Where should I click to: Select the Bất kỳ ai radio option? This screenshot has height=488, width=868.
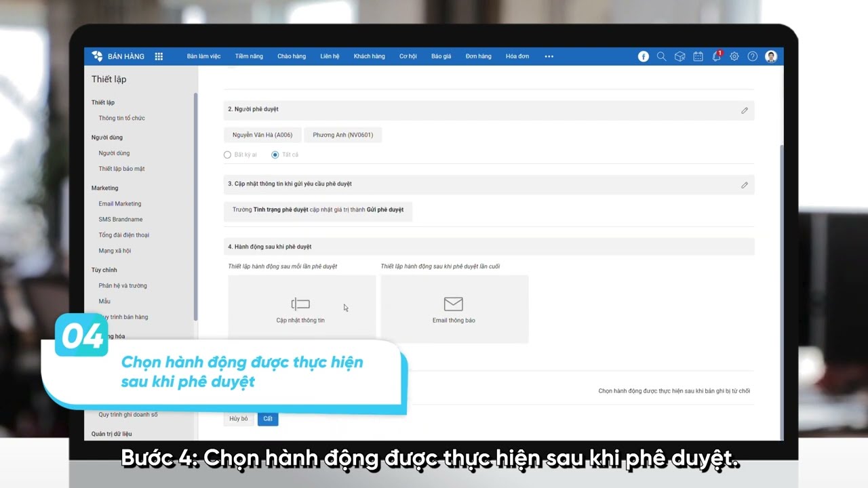227,155
